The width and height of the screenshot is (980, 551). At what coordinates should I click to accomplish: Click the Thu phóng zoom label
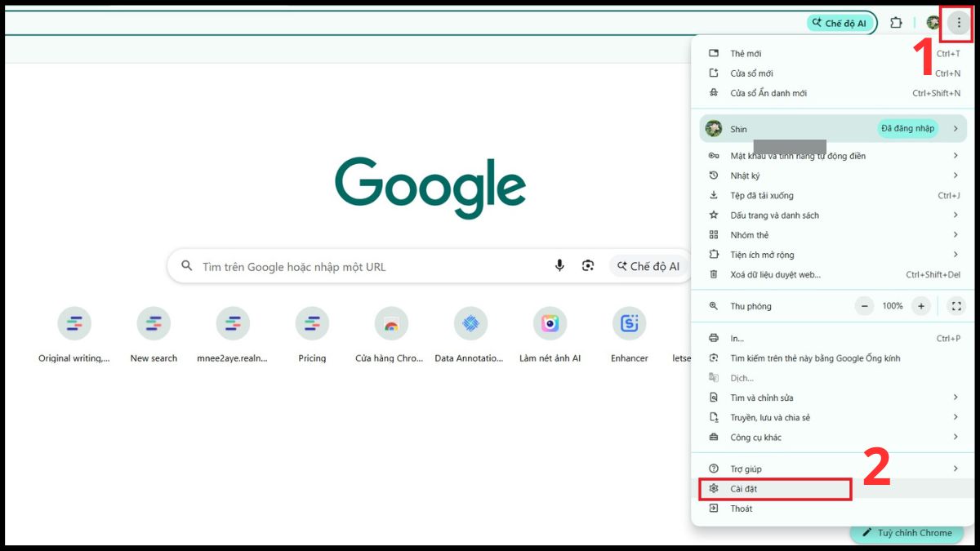751,306
